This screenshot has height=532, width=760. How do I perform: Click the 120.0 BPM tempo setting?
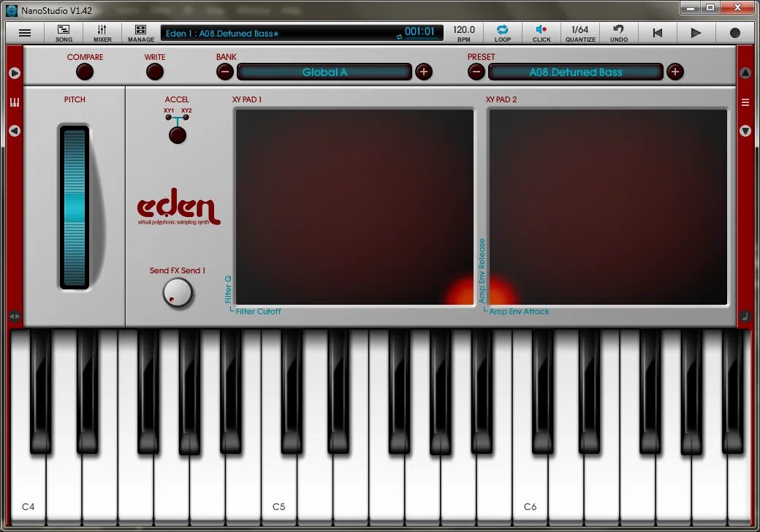click(x=464, y=33)
